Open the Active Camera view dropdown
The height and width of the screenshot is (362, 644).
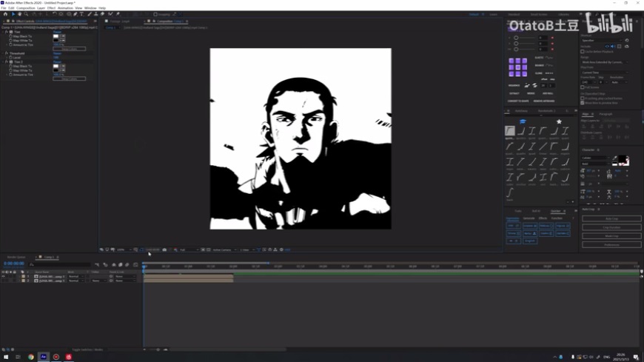click(224, 249)
